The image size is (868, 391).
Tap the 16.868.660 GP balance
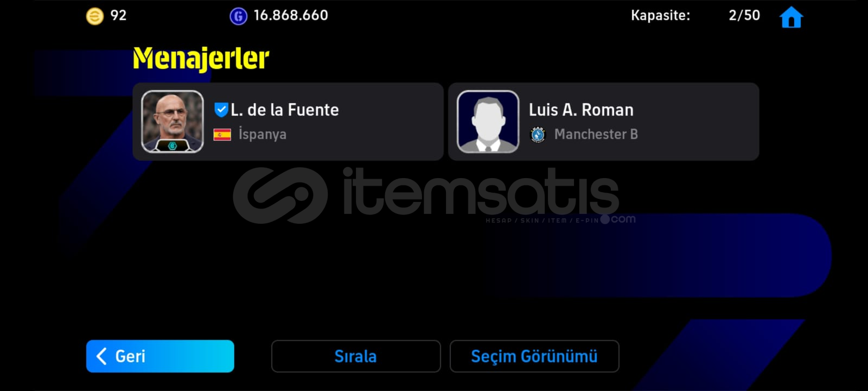tap(291, 15)
